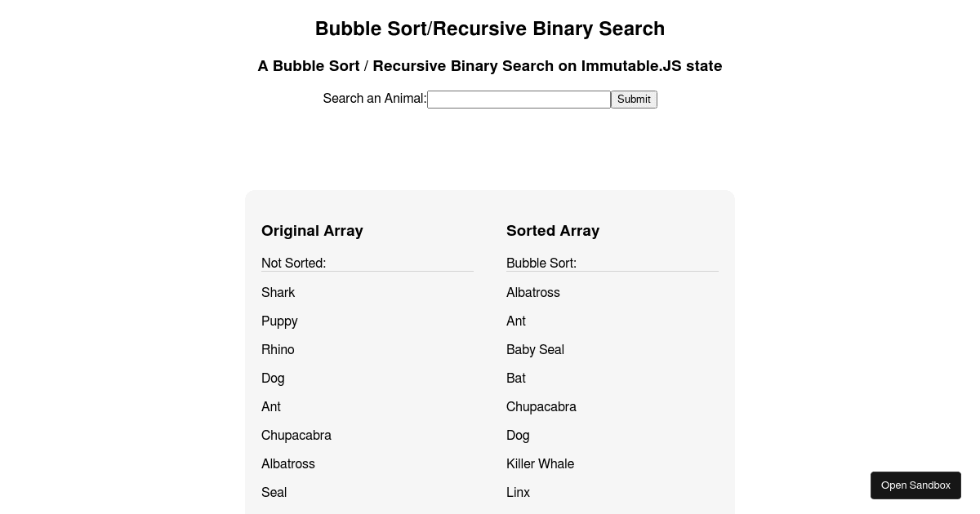Image resolution: width=980 pixels, height=514 pixels.
Task: Click the Bubble Sort label
Action: click(541, 263)
